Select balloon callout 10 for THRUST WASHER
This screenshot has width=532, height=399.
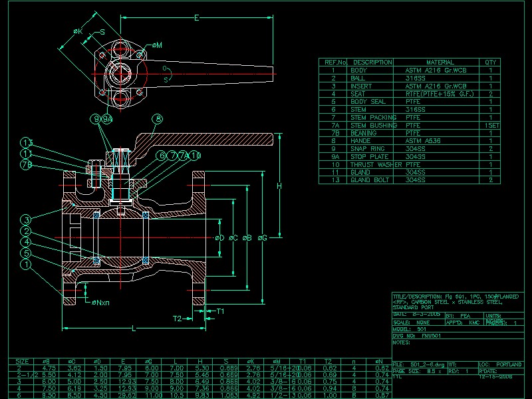[x=194, y=155]
